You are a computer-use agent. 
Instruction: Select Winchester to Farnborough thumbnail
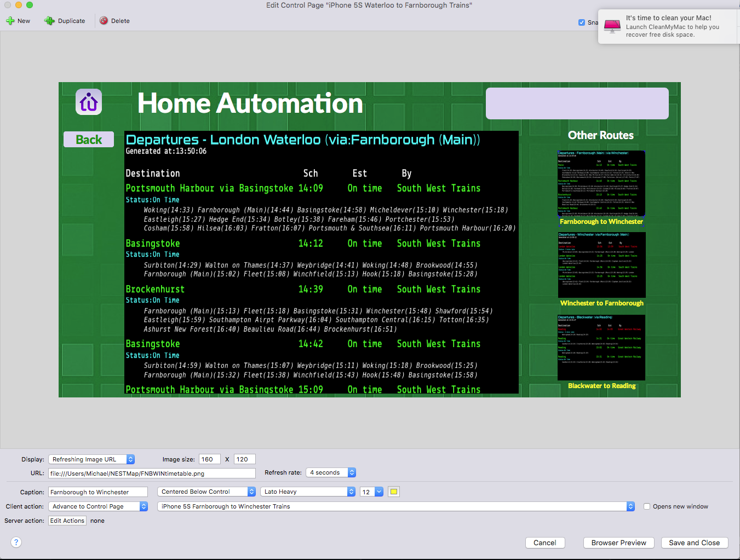[601, 265]
